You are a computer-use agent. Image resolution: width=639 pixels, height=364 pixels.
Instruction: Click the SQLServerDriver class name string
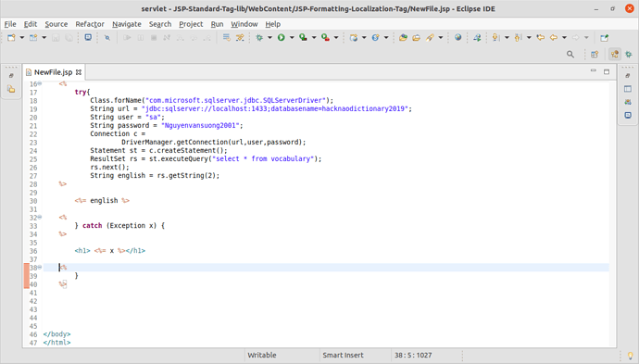click(236, 100)
